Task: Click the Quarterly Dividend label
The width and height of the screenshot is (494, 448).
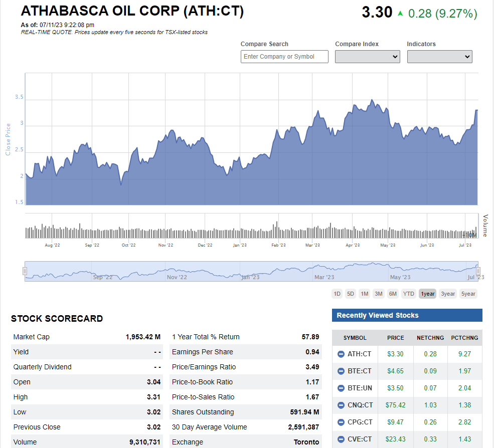Action: pyautogui.click(x=42, y=367)
